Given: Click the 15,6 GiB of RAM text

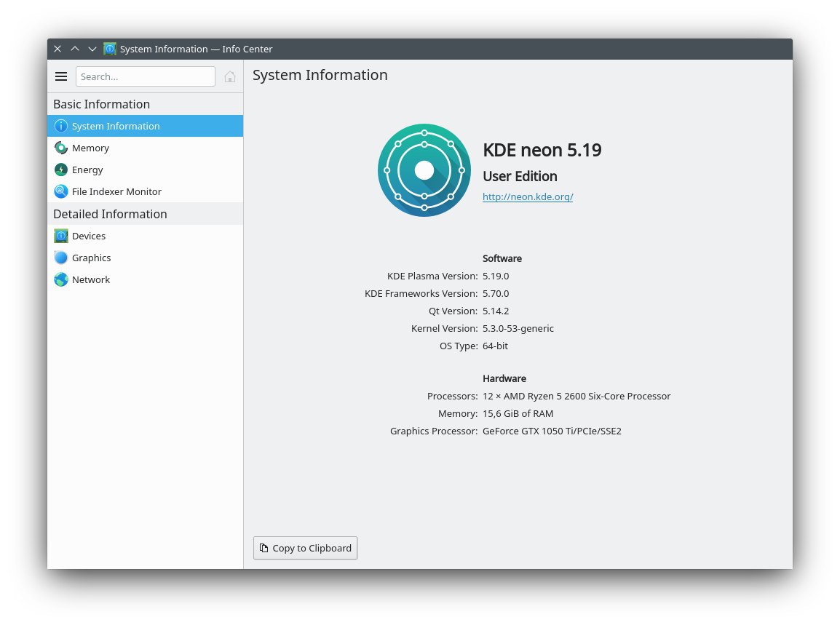Looking at the screenshot, I should (x=518, y=413).
